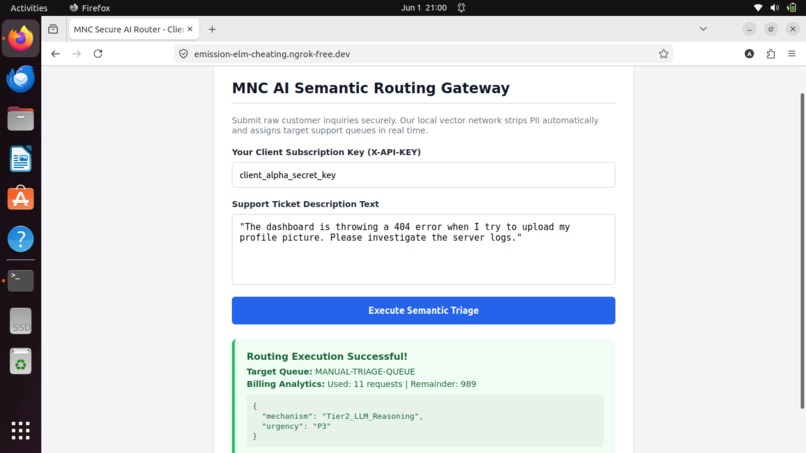Screen dimensions: 806x453
Task: Open the Jun 1 21:00 clock menu
Action: point(424,8)
